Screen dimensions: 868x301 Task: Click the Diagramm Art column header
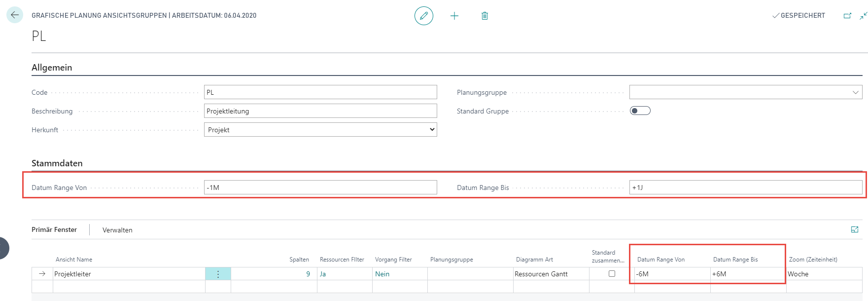pos(534,260)
